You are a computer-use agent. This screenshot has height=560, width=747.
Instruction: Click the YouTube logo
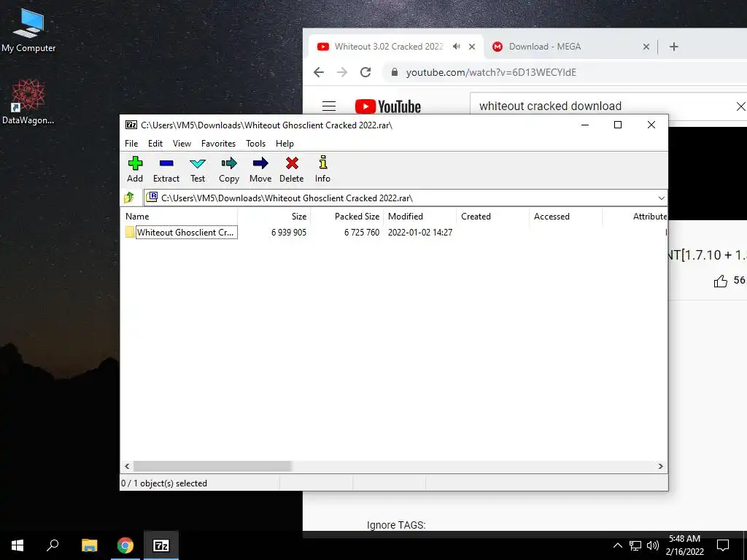388,106
